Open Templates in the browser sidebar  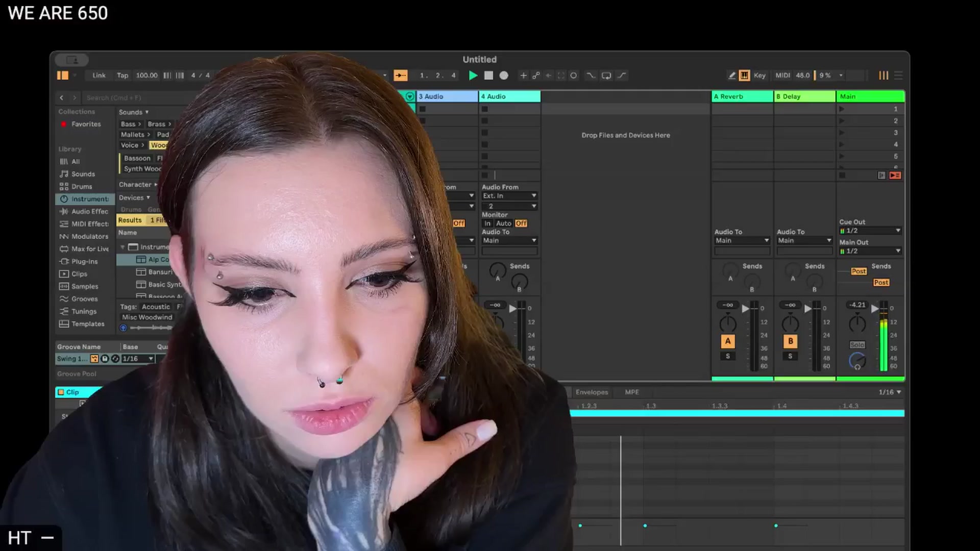click(84, 324)
